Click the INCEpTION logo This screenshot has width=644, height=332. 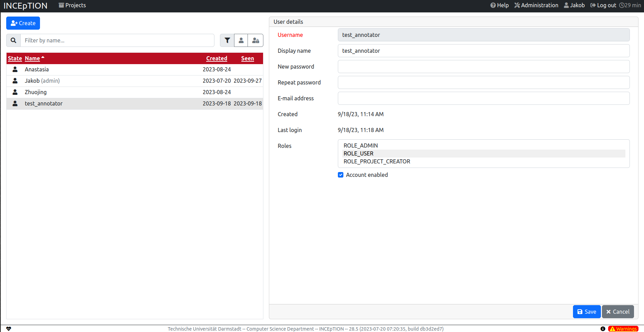point(26,6)
